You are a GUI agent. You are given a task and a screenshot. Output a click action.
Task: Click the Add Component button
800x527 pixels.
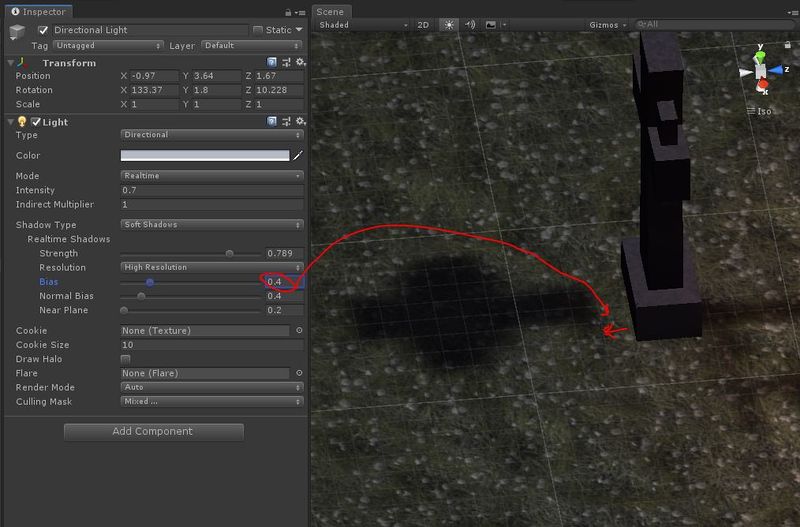(x=154, y=432)
